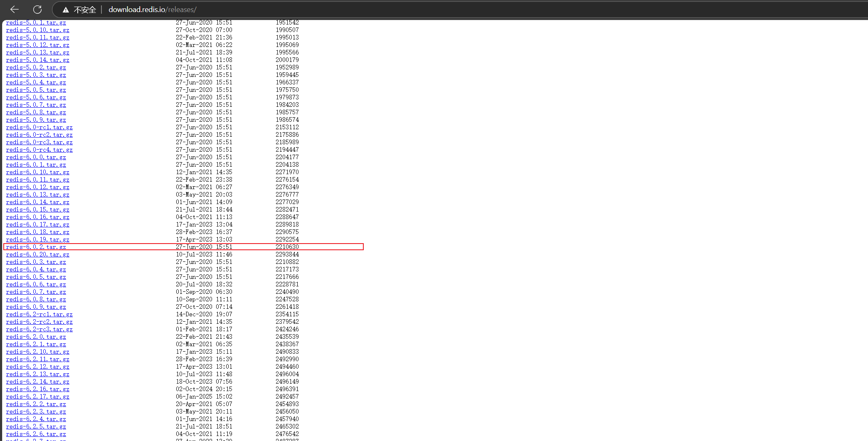Download redis-6.0-rc4.tar.gz
The height and width of the screenshot is (441, 868).
[39, 150]
